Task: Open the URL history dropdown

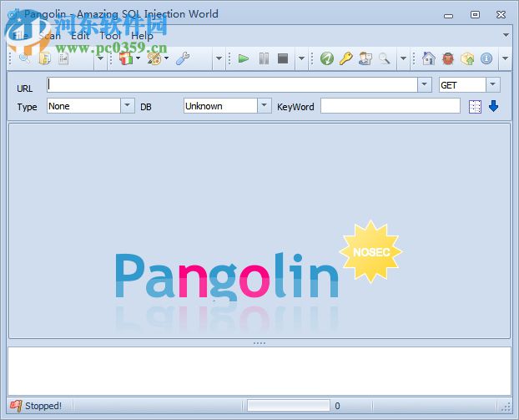Action: [425, 84]
